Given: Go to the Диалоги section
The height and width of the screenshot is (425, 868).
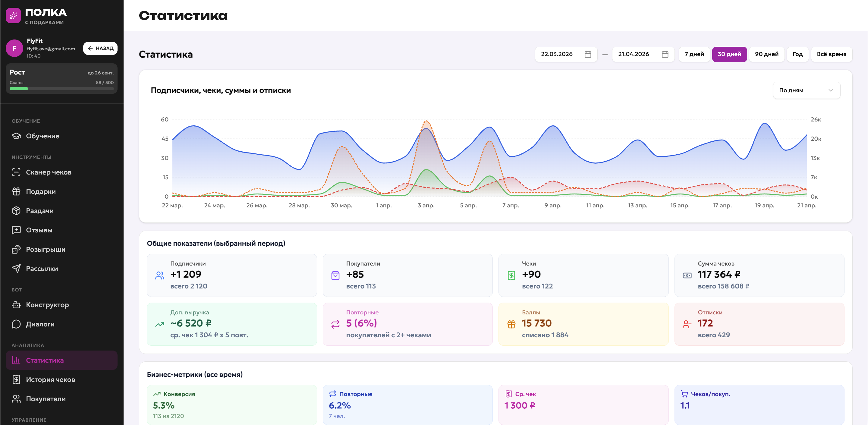Looking at the screenshot, I should [x=40, y=324].
